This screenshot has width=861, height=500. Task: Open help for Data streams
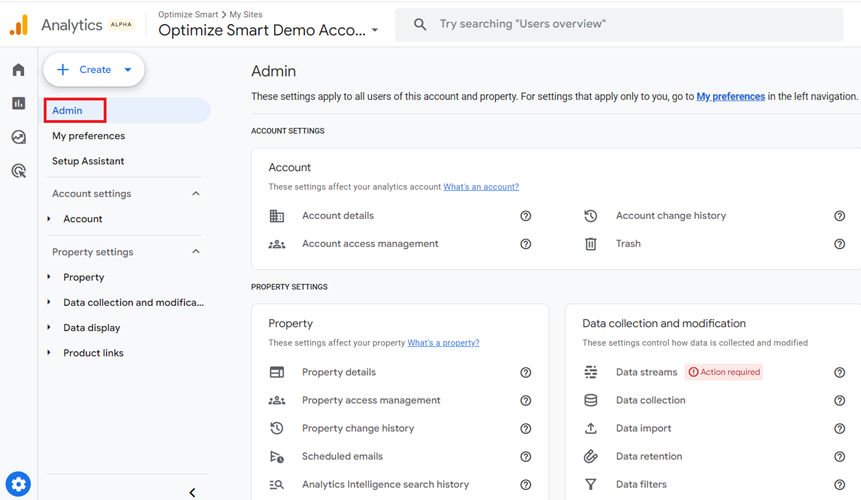pyautogui.click(x=840, y=372)
